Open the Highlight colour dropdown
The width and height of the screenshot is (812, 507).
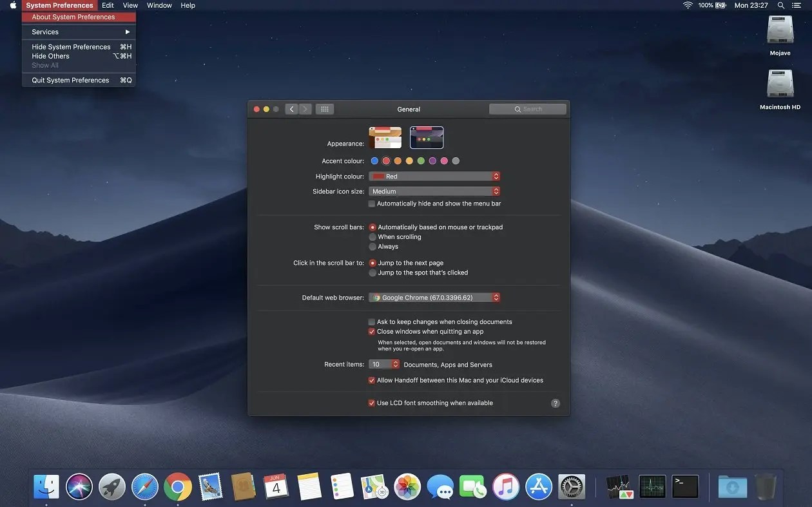click(x=434, y=177)
